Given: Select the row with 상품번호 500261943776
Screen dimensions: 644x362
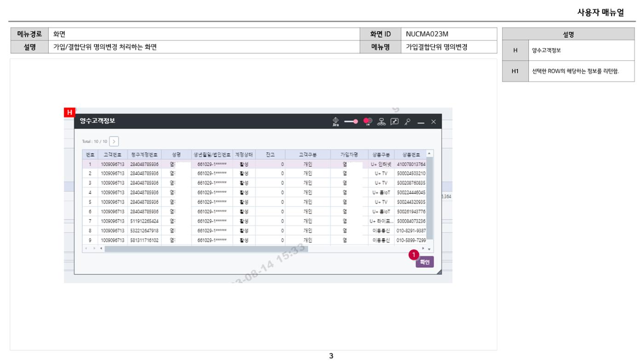Looking at the screenshot, I should pos(254,212).
